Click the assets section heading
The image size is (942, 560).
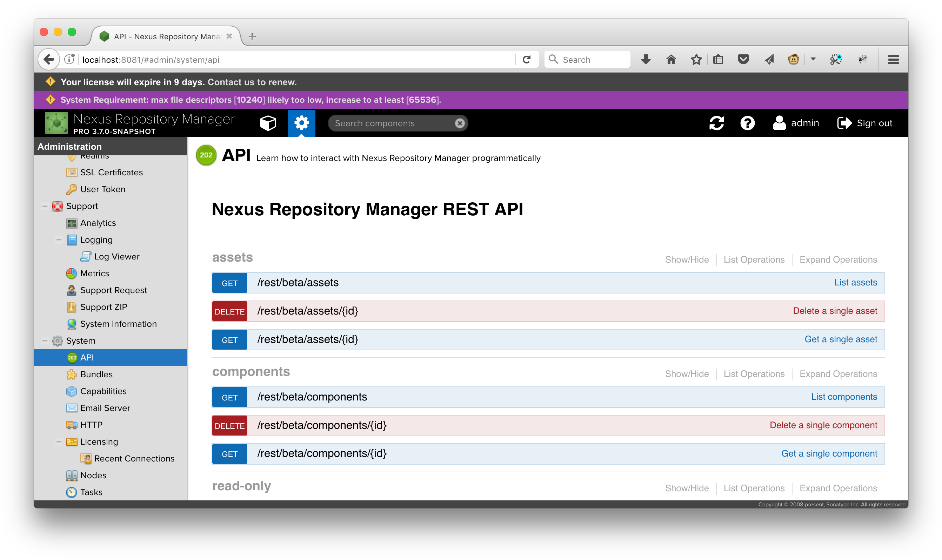(x=232, y=257)
